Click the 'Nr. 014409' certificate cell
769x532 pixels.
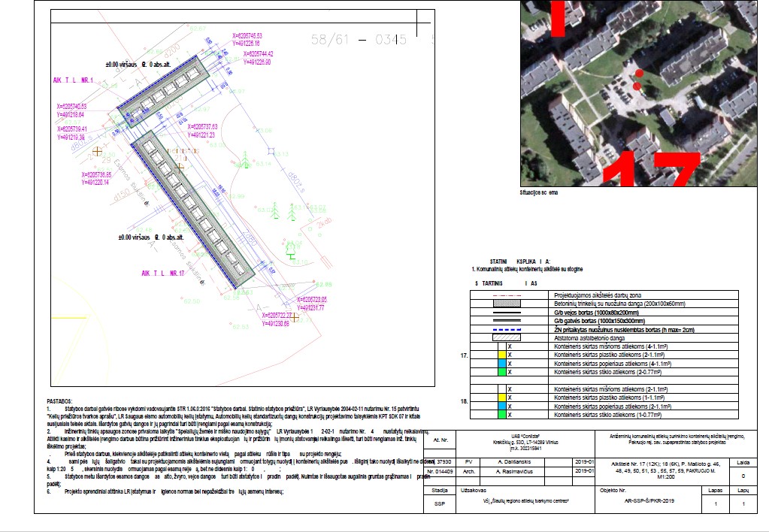[x=440, y=471]
